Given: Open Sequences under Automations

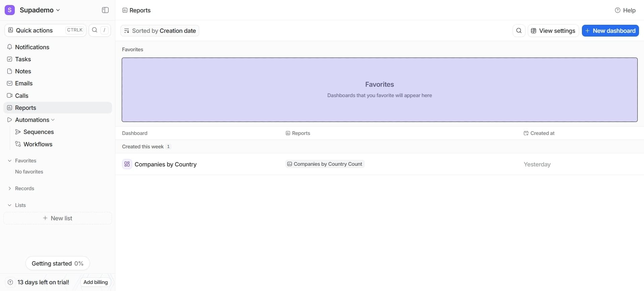Looking at the screenshot, I should point(38,132).
